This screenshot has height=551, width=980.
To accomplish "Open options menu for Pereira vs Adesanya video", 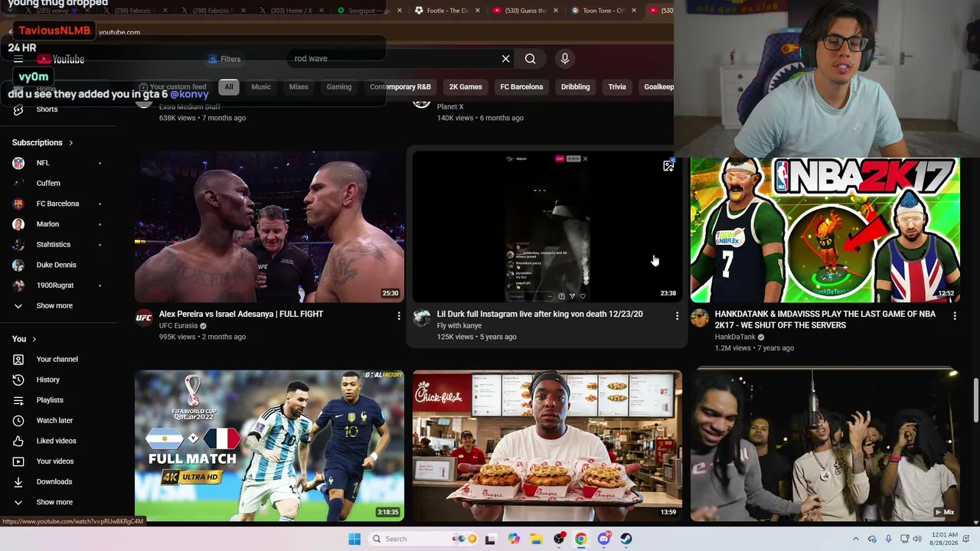I will [399, 315].
